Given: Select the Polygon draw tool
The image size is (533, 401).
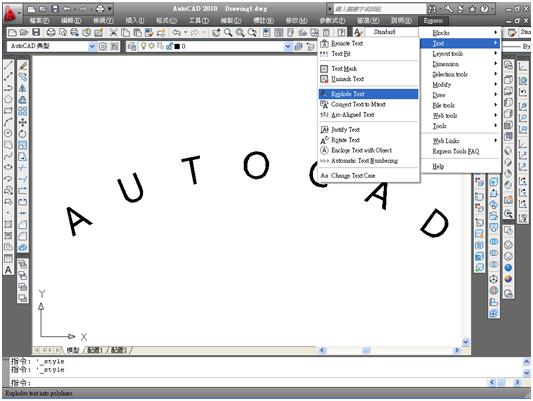Looking at the screenshot, I should pos(8,99).
